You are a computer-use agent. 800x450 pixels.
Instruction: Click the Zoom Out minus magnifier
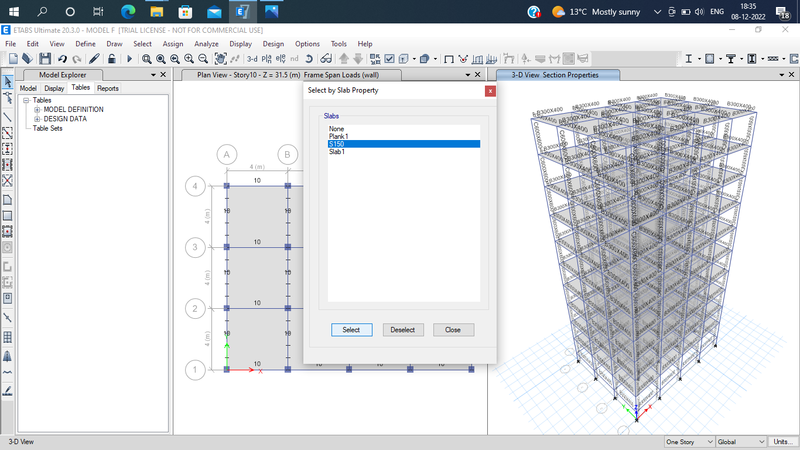point(203,59)
